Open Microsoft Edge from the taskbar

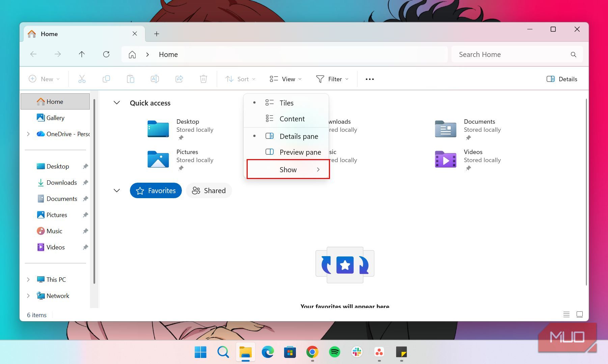point(268,352)
